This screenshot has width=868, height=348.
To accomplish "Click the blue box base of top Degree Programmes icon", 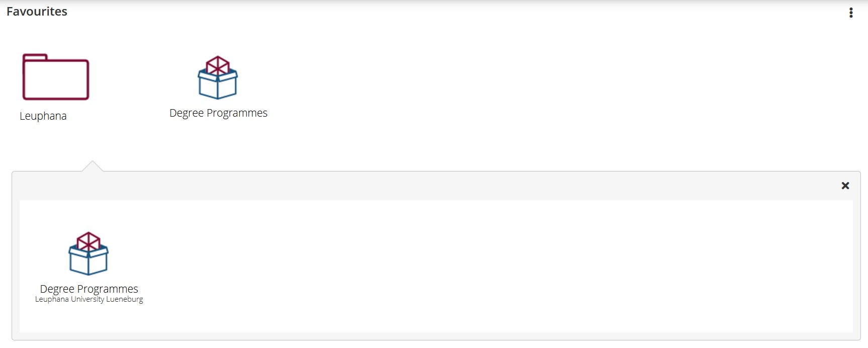I will (218, 86).
